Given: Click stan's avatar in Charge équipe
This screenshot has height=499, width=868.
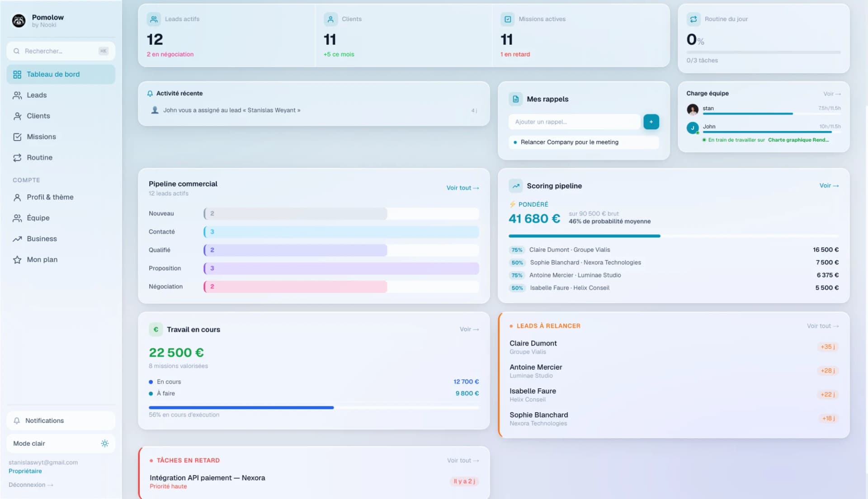Looking at the screenshot, I should 693,109.
